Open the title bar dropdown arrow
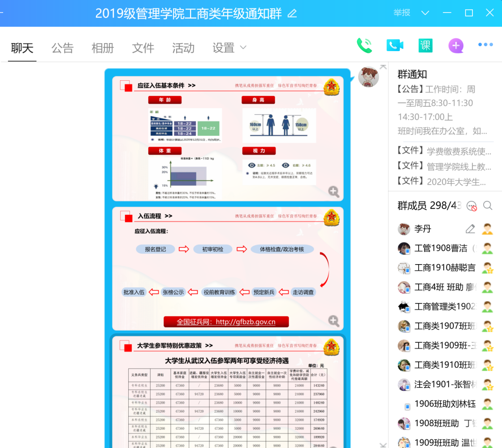 (x=425, y=13)
